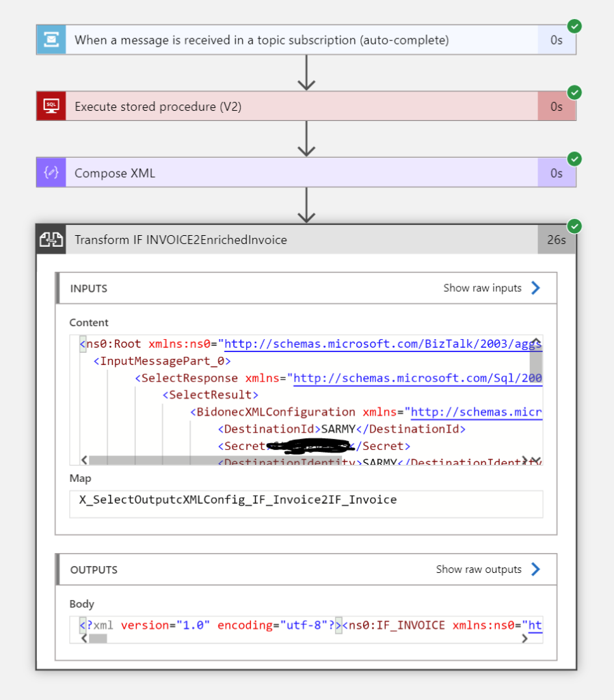This screenshot has width=614, height=700.
Task: Click the Show raw inputs link
Action: click(x=482, y=288)
